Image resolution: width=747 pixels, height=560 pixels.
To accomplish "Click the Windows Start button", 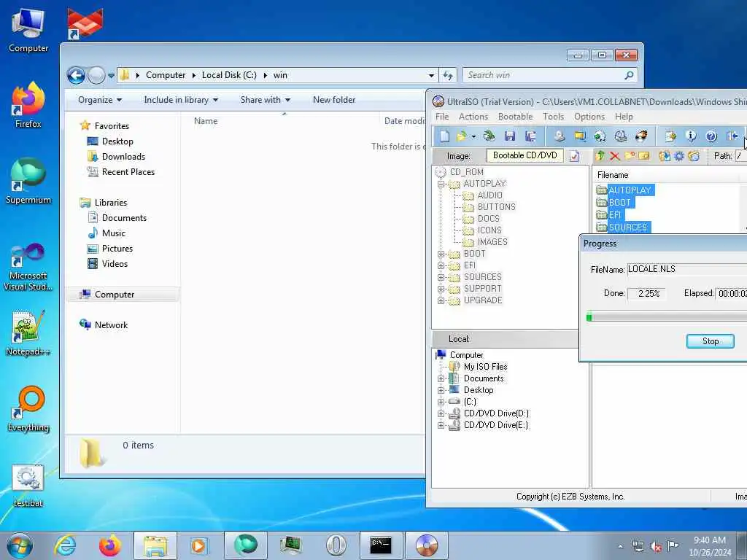I will pos(20,545).
